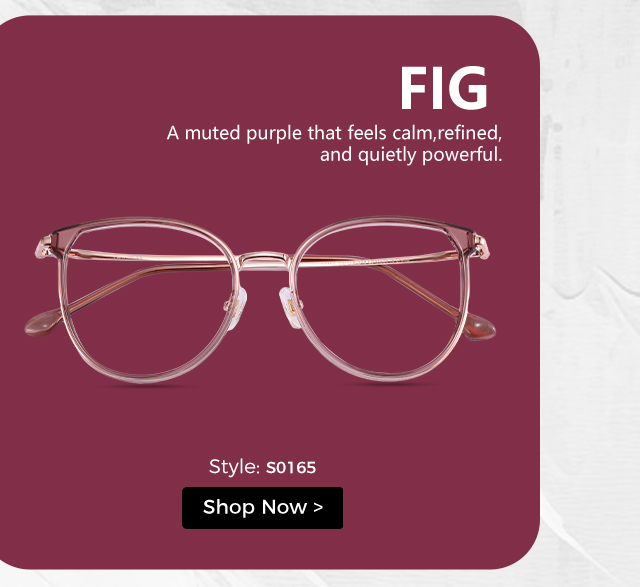Open the eyeglasses product image
The image size is (640, 587).
260,300
